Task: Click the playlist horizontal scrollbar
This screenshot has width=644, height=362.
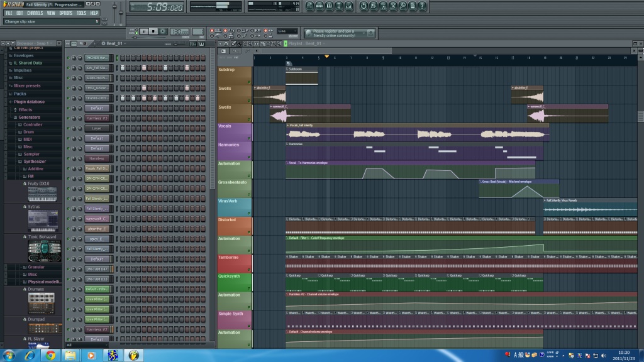Action: (x=326, y=51)
